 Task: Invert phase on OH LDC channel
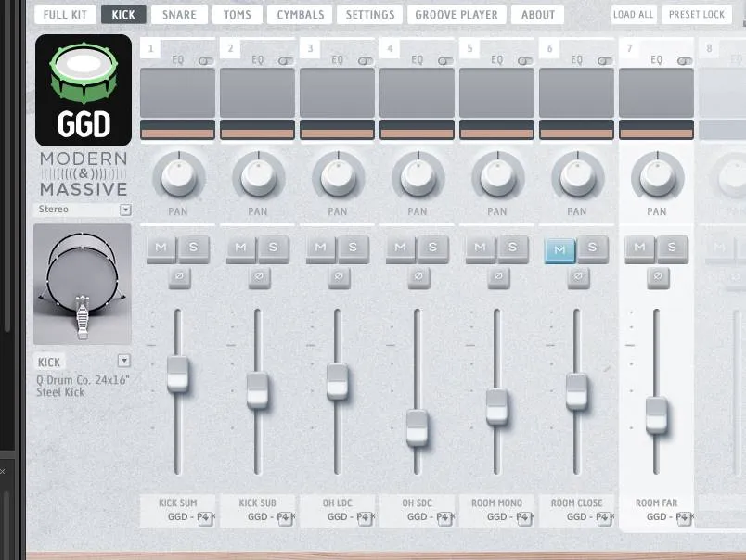340,277
